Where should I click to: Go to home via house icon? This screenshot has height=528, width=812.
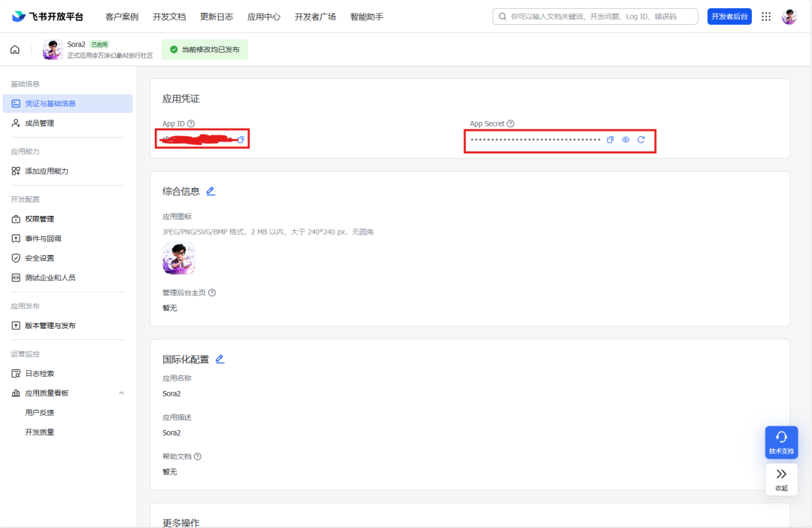[15, 50]
